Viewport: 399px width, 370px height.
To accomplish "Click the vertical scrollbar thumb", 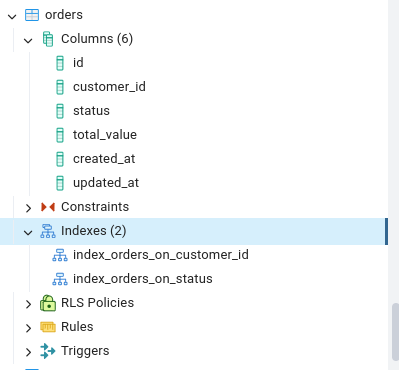I will click(x=395, y=332).
